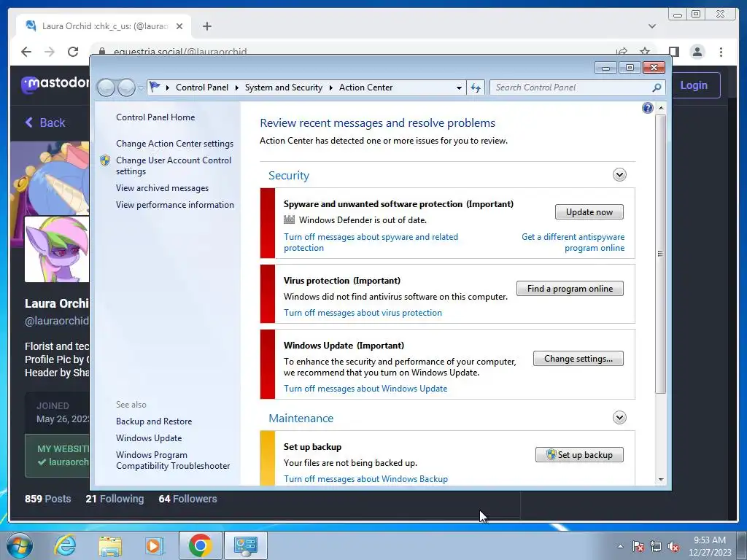Open Control Panel Home link
The height and width of the screenshot is (560, 747).
155,117
